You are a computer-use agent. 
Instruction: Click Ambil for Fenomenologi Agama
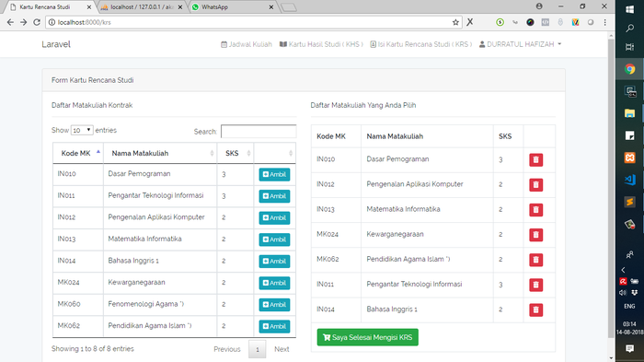(274, 305)
